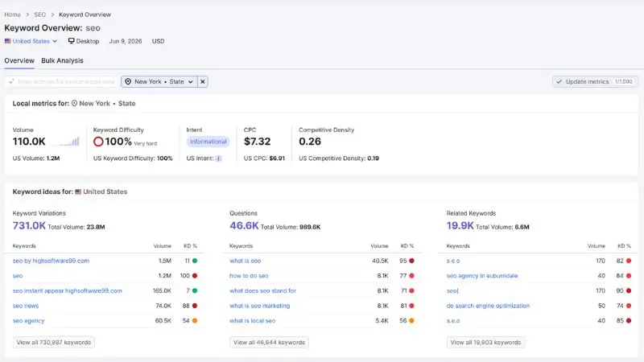Click the 40.5K volume for 'what is seo'
The image size is (644, 362).
(380, 261)
